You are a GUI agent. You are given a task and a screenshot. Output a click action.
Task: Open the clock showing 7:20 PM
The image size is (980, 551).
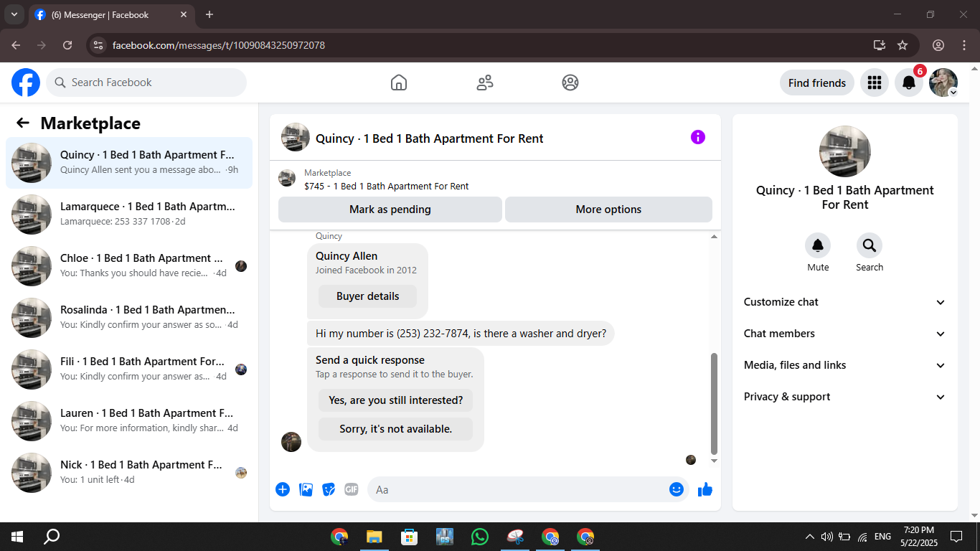click(918, 537)
